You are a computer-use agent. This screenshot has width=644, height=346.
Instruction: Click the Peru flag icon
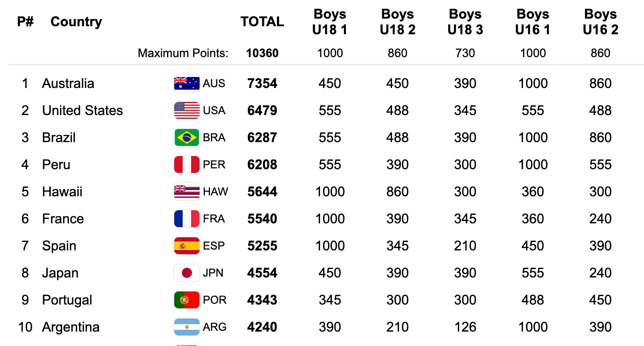pyautogui.click(x=186, y=165)
